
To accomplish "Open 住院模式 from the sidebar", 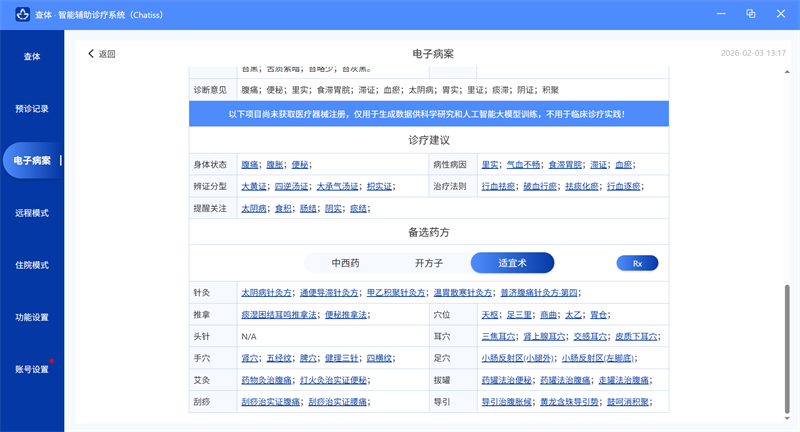I will (32, 265).
